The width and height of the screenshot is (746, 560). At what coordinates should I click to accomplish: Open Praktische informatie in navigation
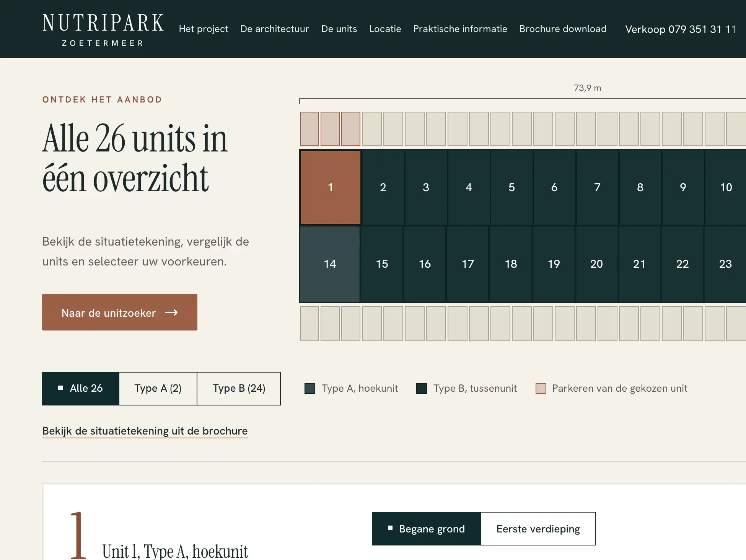point(460,29)
